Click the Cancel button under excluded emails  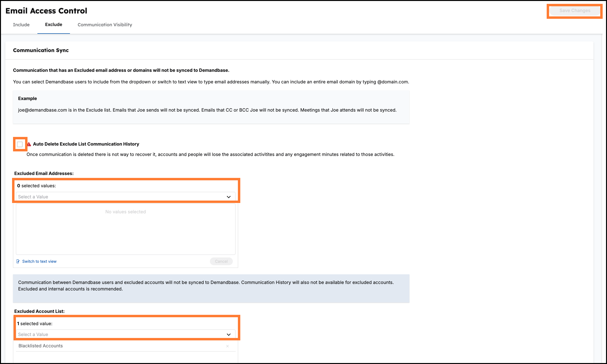221,262
